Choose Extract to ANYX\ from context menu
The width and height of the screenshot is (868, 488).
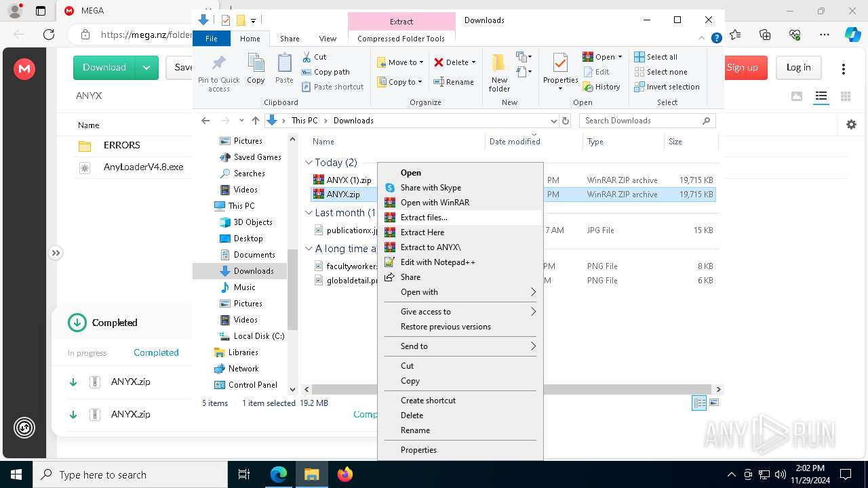460,247
